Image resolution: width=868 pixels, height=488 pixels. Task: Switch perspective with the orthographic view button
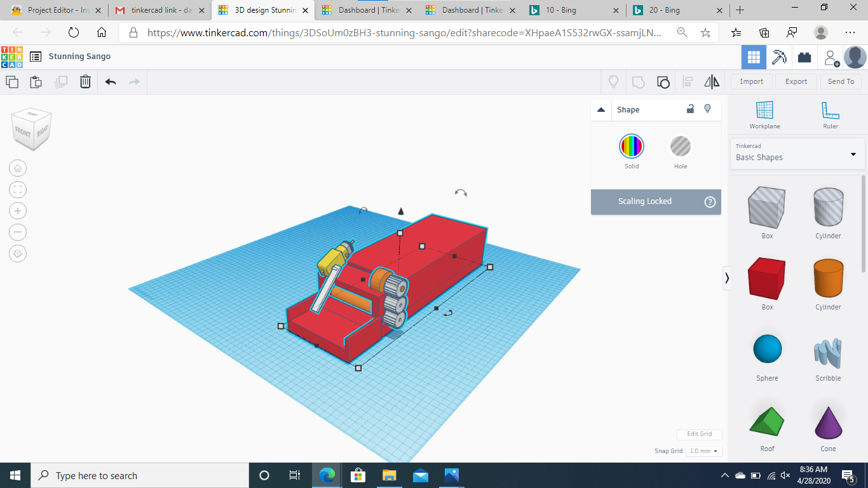tap(18, 253)
